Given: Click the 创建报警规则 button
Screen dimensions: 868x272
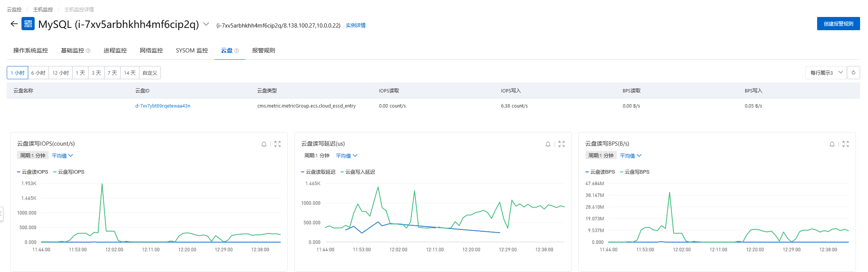Looking at the screenshot, I should tap(839, 24).
